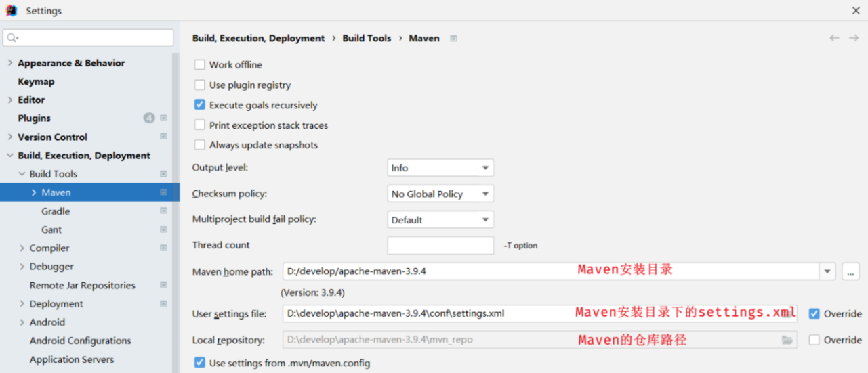The image size is (868, 373).
Task: Click the Build Tools breadcrumb link
Action: pos(367,39)
